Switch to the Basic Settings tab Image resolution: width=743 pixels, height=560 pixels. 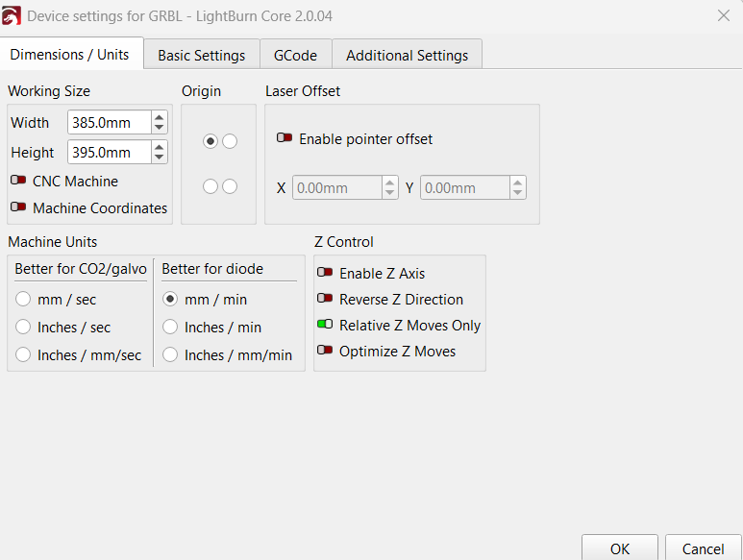[x=201, y=55]
